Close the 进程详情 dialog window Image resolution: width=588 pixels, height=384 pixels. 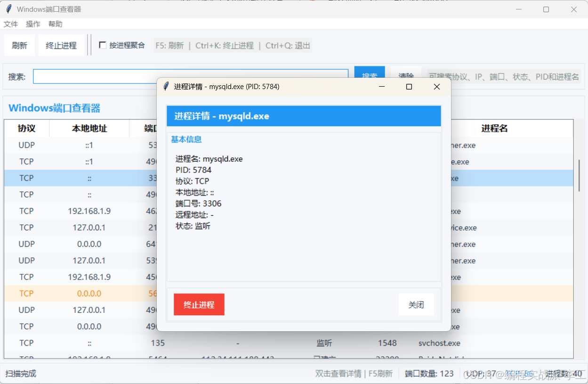436,87
